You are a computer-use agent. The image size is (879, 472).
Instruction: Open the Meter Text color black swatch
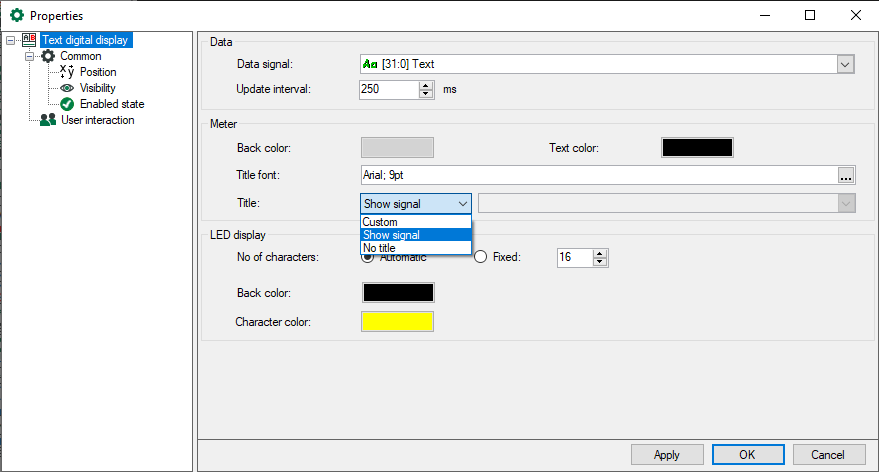697,148
